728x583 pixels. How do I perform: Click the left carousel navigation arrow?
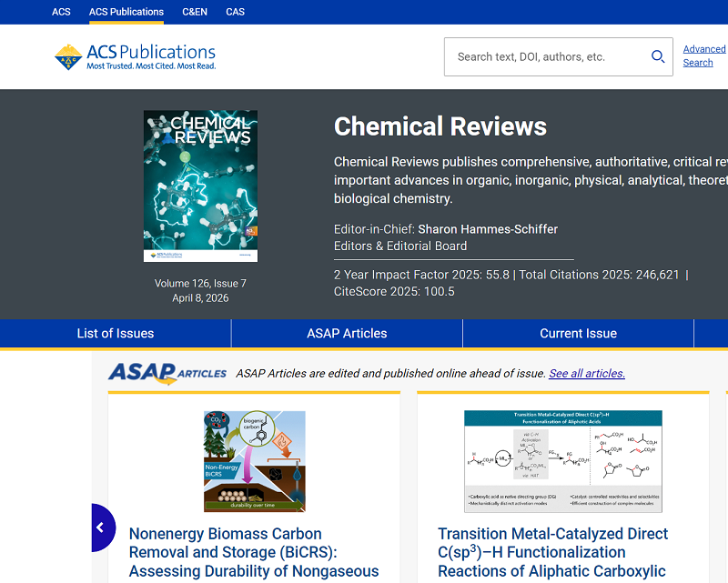[x=102, y=528]
